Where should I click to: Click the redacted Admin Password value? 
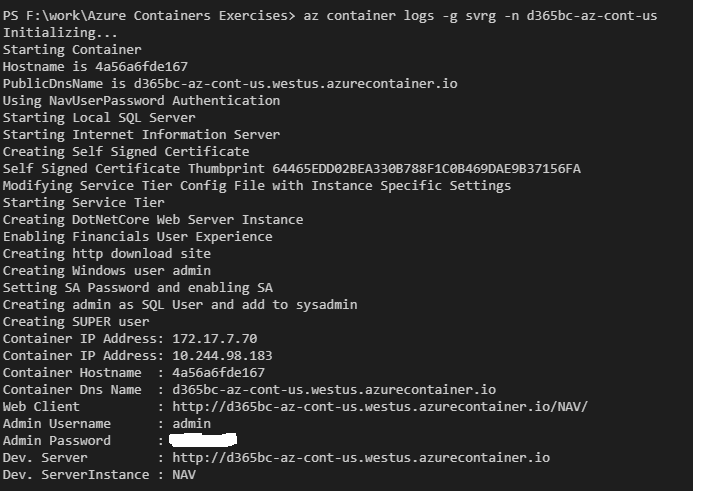[x=203, y=440]
